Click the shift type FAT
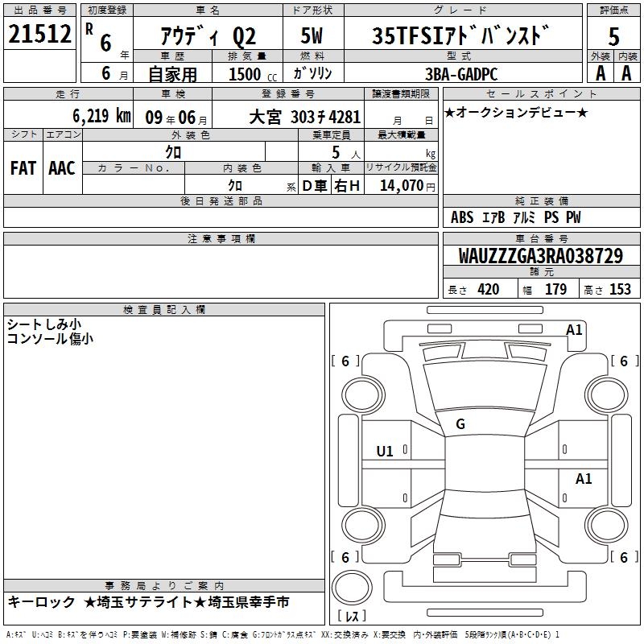The height and width of the screenshot is (644, 644). [23, 168]
